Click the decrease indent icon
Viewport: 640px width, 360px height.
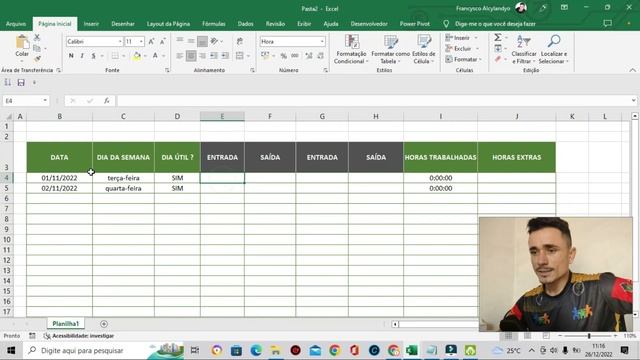pos(213,56)
